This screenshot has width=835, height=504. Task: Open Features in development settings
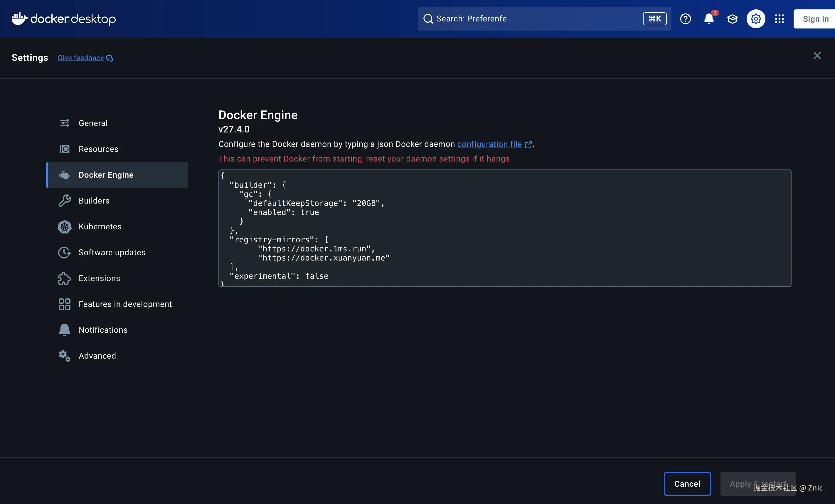125,304
